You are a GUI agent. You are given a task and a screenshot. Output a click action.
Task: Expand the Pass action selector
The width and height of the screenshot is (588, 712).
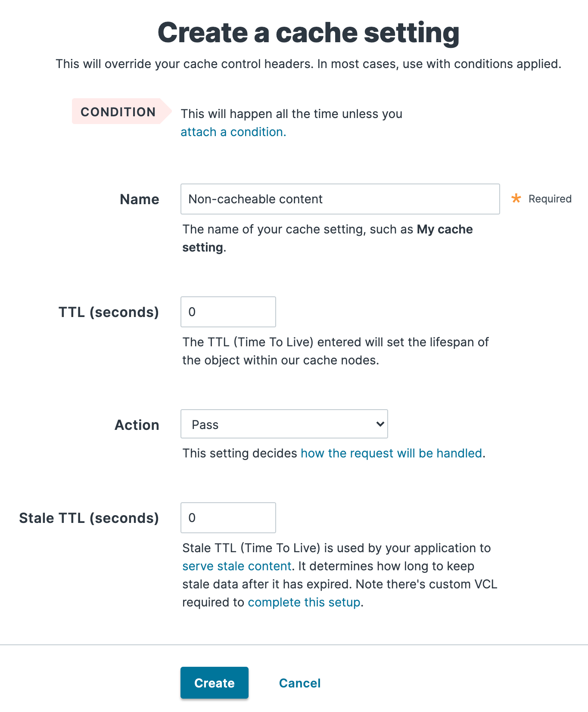pos(284,424)
